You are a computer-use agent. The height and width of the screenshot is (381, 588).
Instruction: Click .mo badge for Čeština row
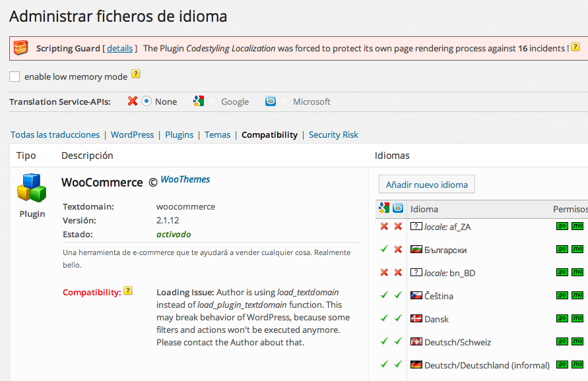coord(577,295)
